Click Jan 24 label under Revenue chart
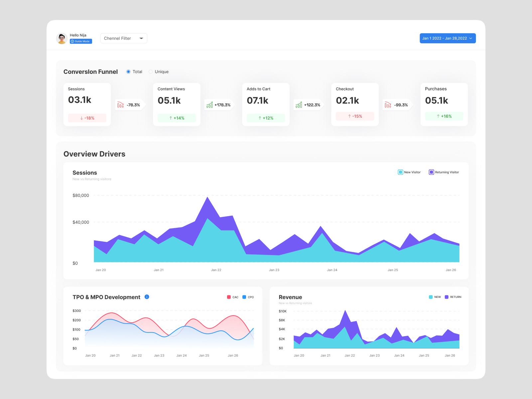The width and height of the screenshot is (532, 399). click(399, 355)
